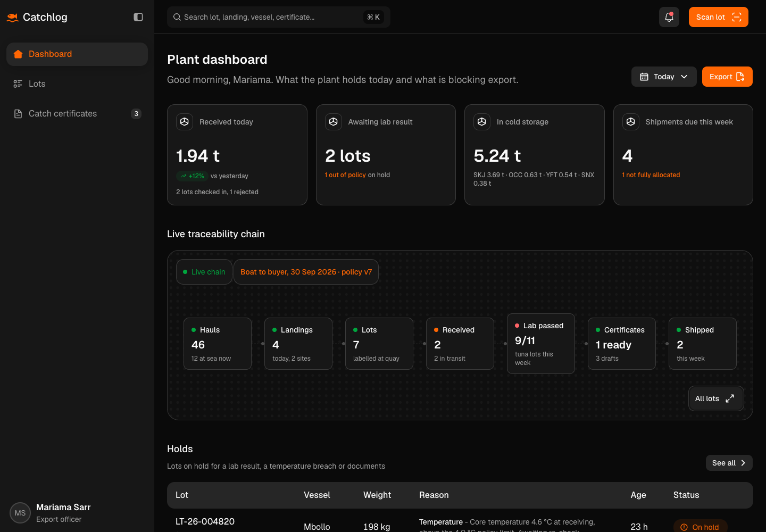Click See all for Holds
Screen dimensions: 766x532
tap(729, 463)
